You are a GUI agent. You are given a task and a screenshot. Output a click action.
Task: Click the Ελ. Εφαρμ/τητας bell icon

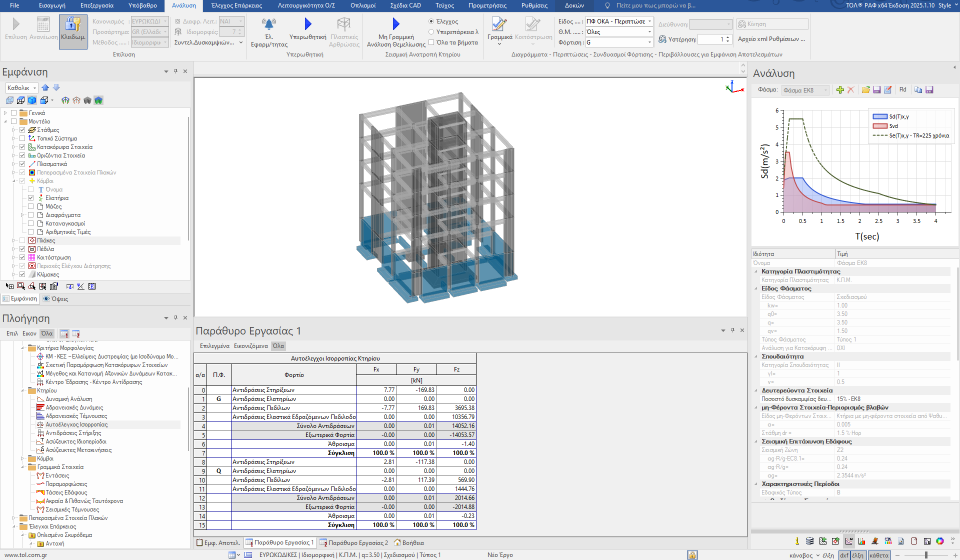(x=268, y=24)
